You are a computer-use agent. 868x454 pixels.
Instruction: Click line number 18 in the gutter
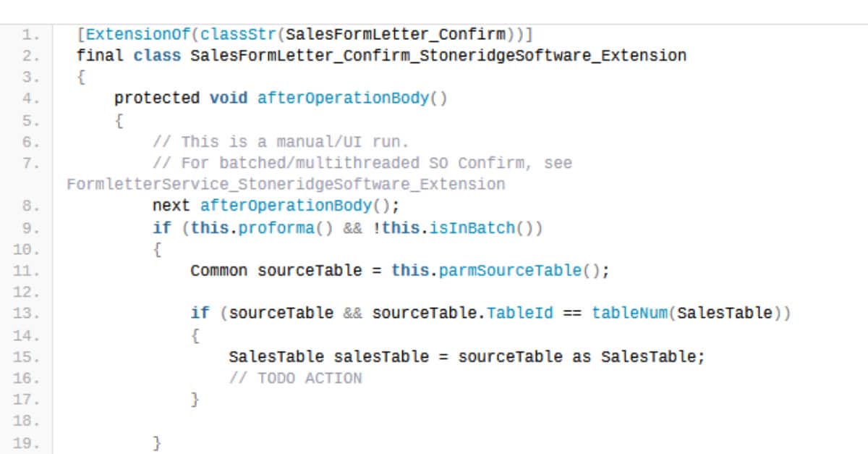(x=27, y=421)
